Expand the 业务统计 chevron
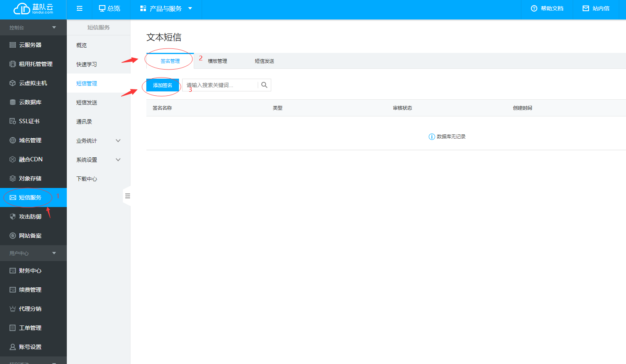The width and height of the screenshot is (626, 364). (118, 141)
